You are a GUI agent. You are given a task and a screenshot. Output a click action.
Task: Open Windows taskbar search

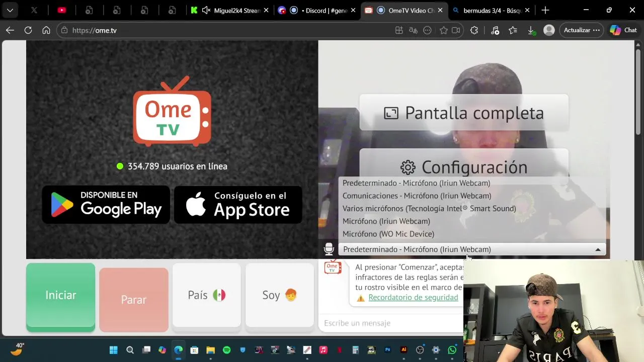[130, 350]
